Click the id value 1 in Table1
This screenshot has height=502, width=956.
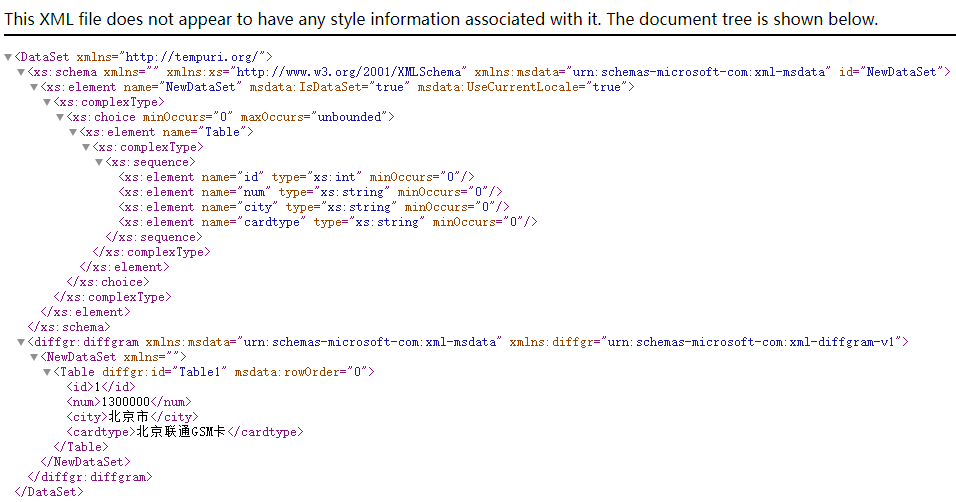pos(95,387)
